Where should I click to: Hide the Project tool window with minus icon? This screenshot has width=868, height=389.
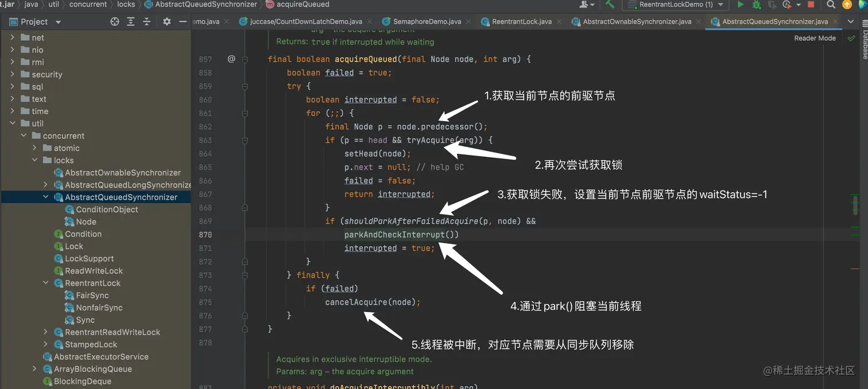pyautogui.click(x=183, y=21)
